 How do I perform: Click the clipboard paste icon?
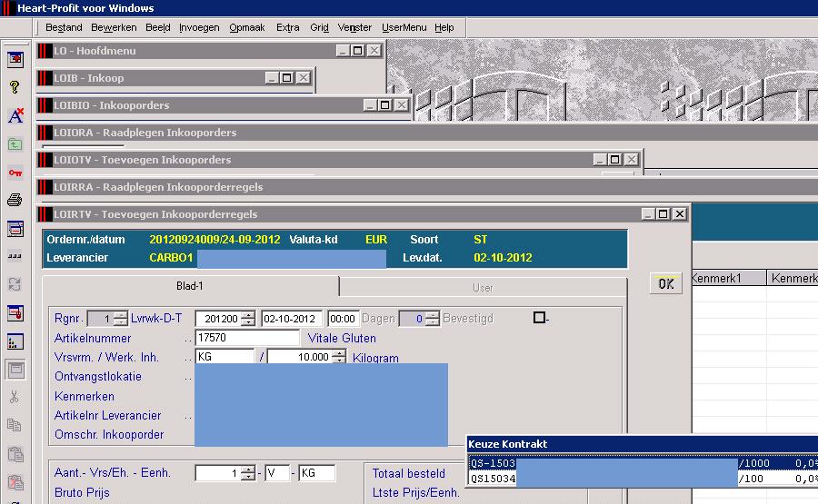coord(15,454)
